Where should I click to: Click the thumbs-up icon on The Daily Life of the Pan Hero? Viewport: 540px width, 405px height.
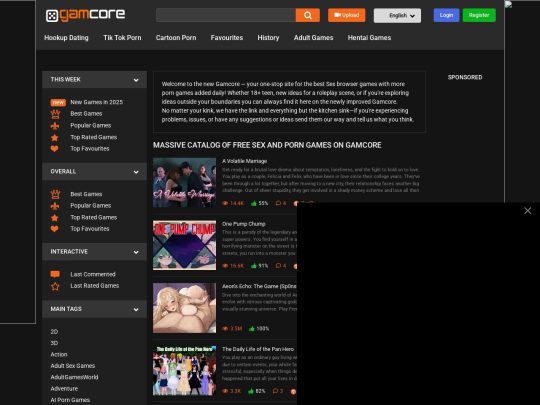coord(251,391)
